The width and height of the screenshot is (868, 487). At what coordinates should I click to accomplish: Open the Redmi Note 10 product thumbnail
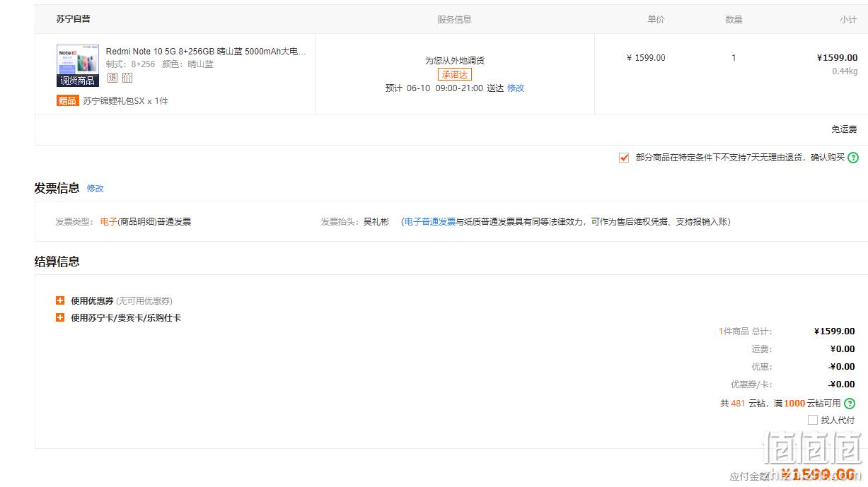[x=78, y=66]
